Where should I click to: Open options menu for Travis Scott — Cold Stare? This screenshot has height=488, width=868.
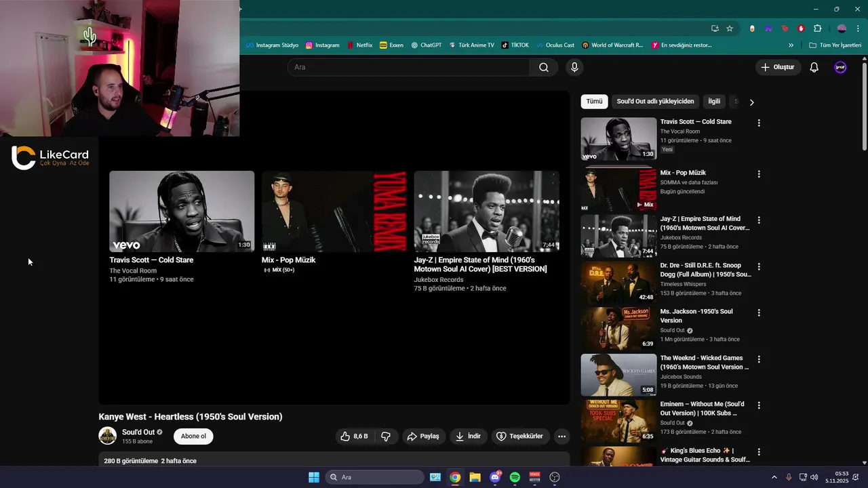coord(759,123)
